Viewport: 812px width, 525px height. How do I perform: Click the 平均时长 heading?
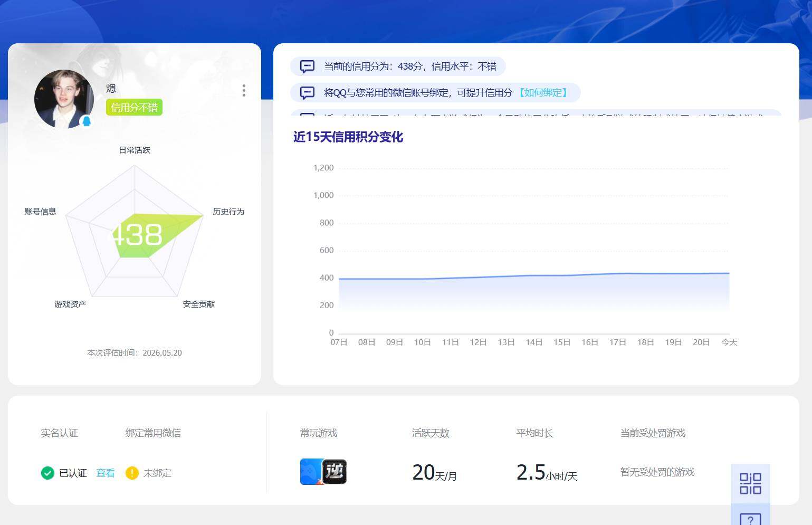534,433
